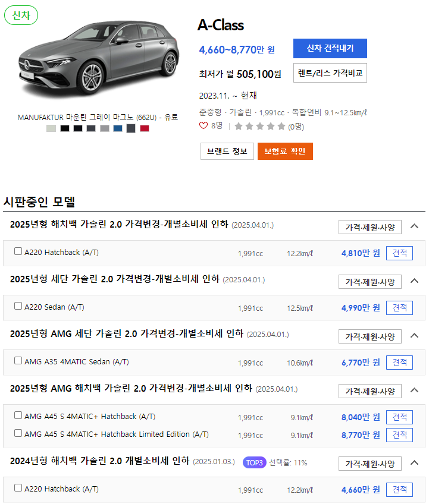Check the 2024 A220 Hatchback 4,660만 원 checkbox

click(x=18, y=488)
